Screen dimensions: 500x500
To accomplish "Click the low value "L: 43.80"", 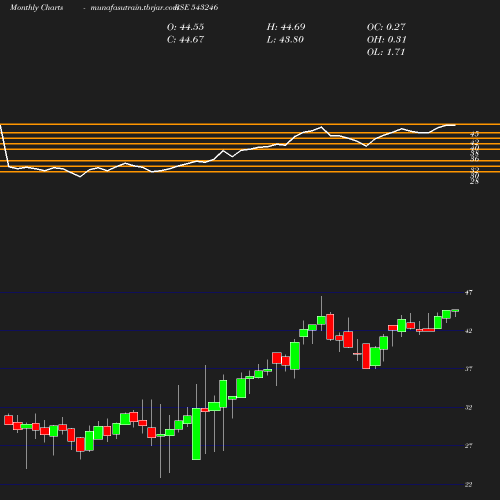I will click(285, 40).
